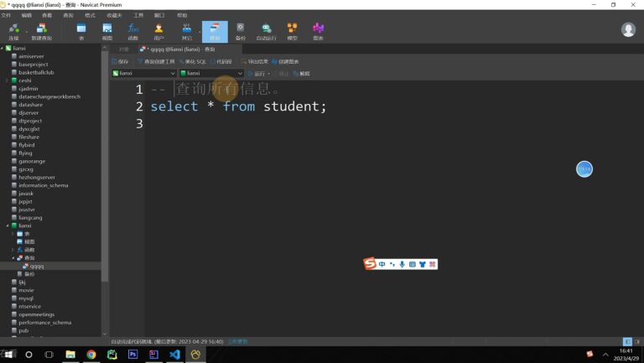Open the User (用户) toolbar icon
The image size is (644, 363).
158,32
